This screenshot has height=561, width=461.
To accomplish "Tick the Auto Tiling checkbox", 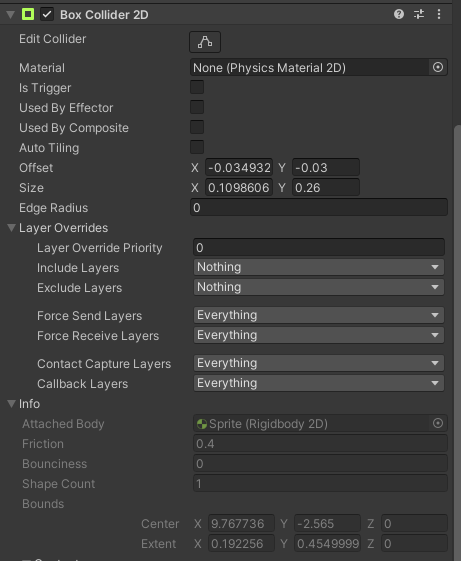I will pyautogui.click(x=197, y=147).
